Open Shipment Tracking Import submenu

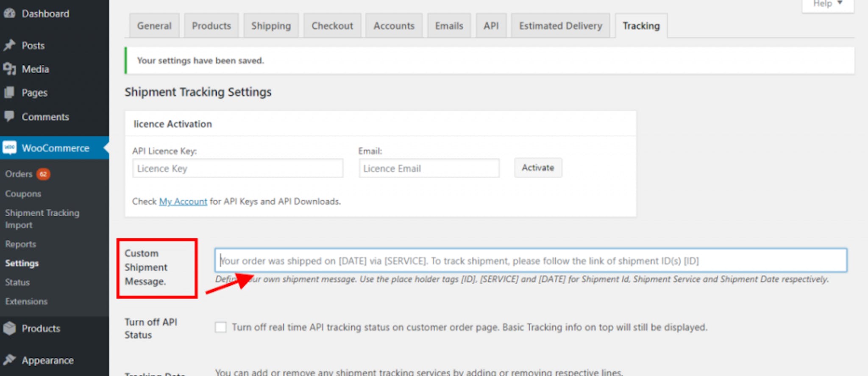pyautogui.click(x=42, y=219)
